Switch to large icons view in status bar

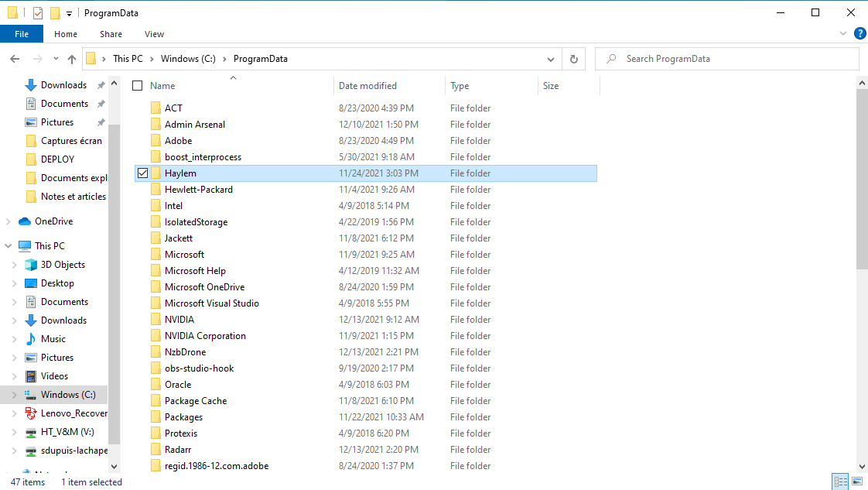(856, 481)
